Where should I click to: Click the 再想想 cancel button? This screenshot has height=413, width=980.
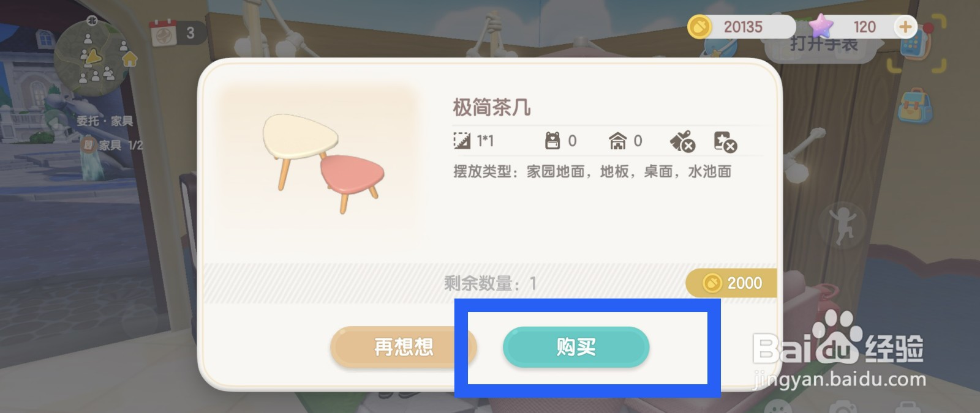tap(403, 347)
